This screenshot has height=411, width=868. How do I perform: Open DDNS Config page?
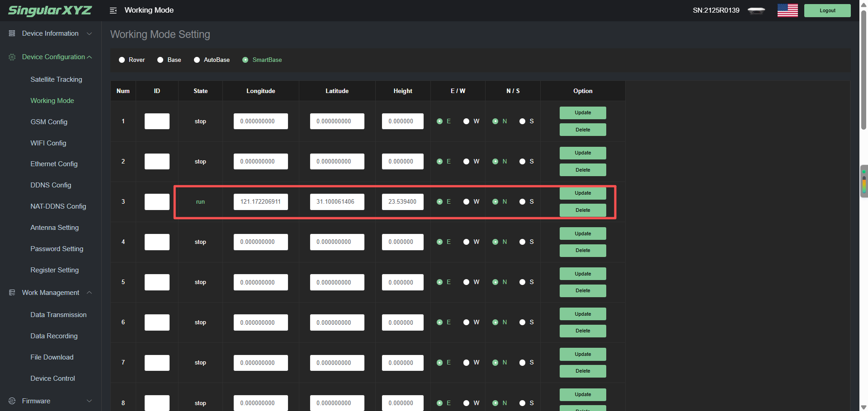pyautogui.click(x=51, y=185)
